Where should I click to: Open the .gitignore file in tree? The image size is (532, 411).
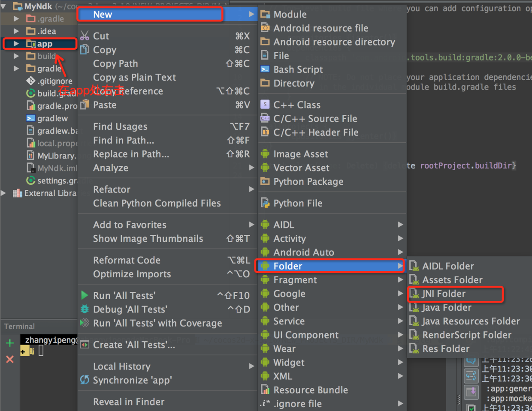click(54, 81)
